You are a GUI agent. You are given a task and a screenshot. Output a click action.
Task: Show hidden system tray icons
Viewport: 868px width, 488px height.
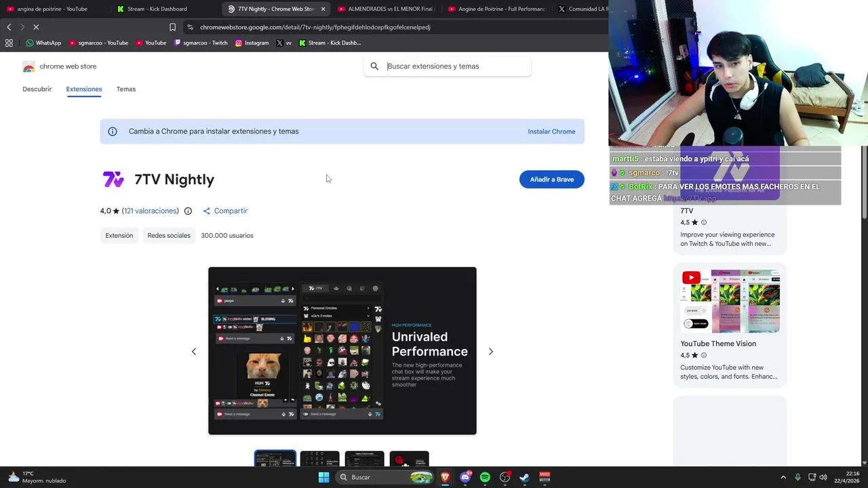tap(783, 477)
